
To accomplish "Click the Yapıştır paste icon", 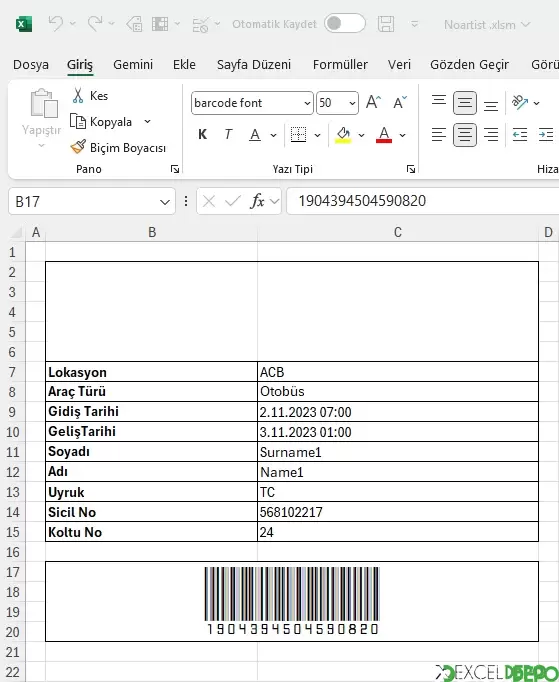I will 44,104.
